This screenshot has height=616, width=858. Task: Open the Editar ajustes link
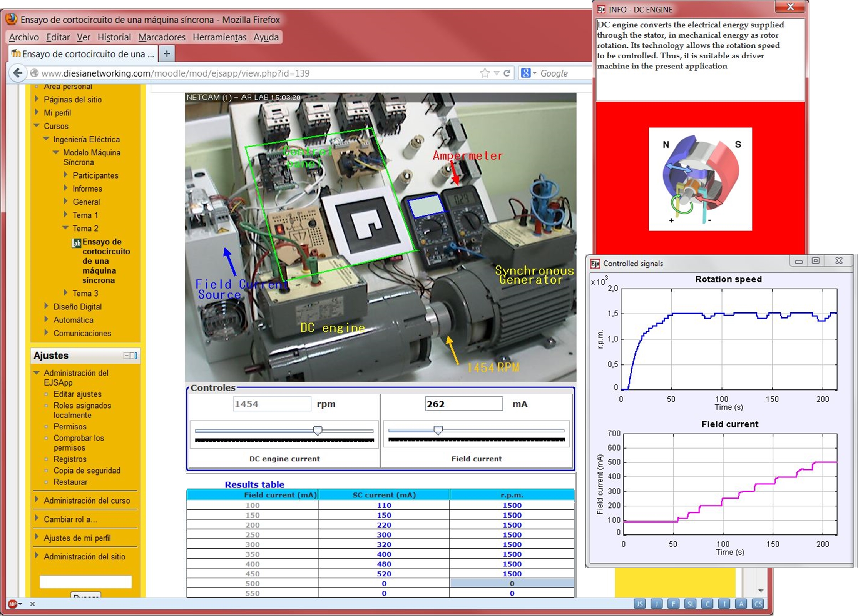point(77,394)
